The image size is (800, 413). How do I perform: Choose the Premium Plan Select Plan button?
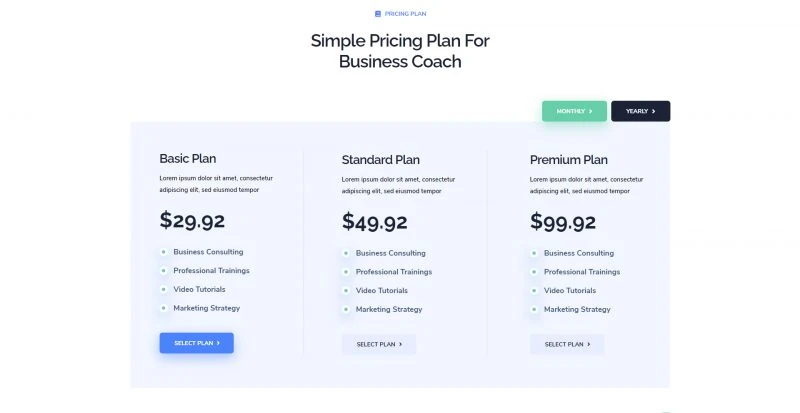[x=567, y=345]
